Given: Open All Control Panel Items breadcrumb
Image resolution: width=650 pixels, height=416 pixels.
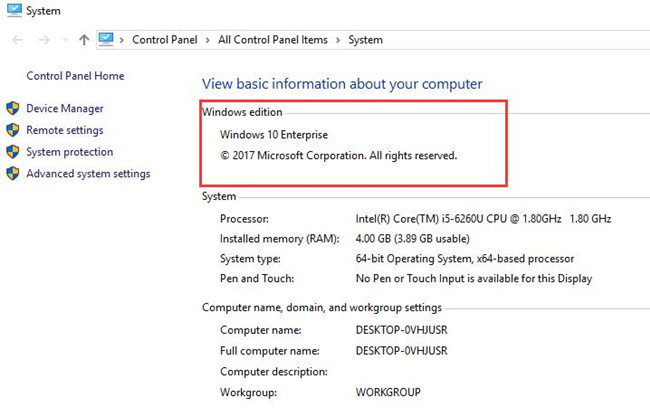Looking at the screenshot, I should [273, 40].
